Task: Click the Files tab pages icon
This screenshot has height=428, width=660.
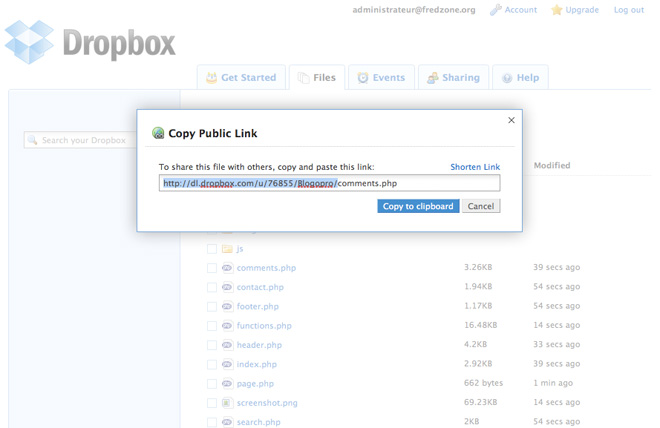Action: (303, 78)
